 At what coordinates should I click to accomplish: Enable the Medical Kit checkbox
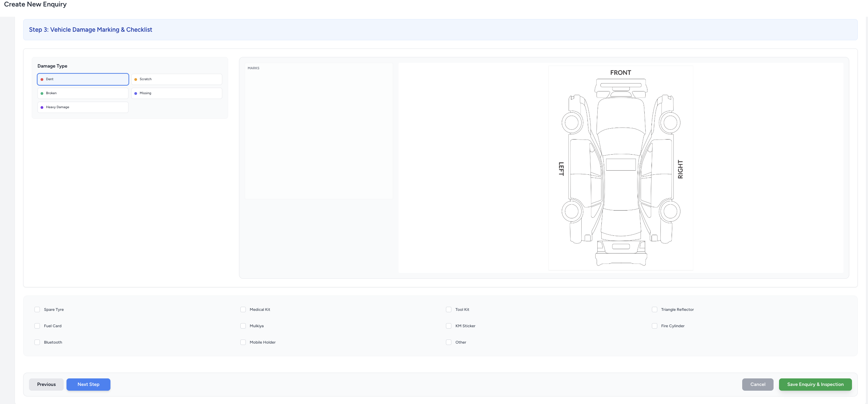pyautogui.click(x=243, y=309)
